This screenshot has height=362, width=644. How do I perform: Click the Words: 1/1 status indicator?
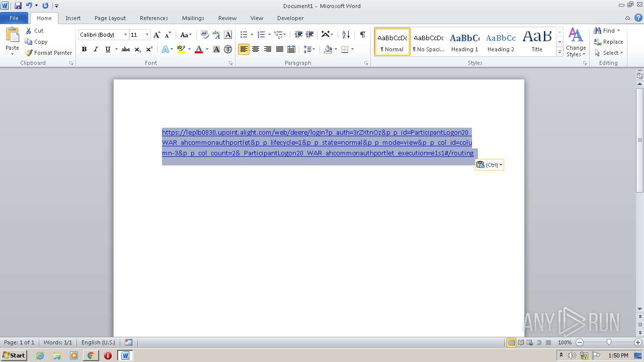pyautogui.click(x=58, y=342)
